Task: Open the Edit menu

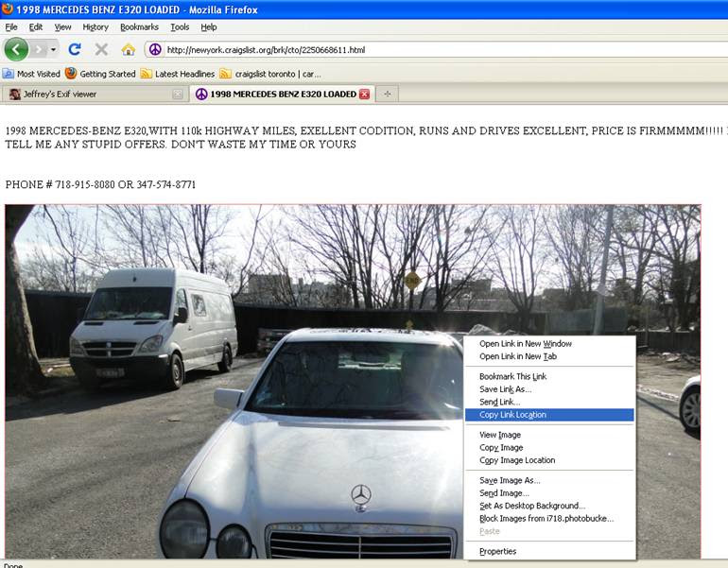Action: [36, 26]
